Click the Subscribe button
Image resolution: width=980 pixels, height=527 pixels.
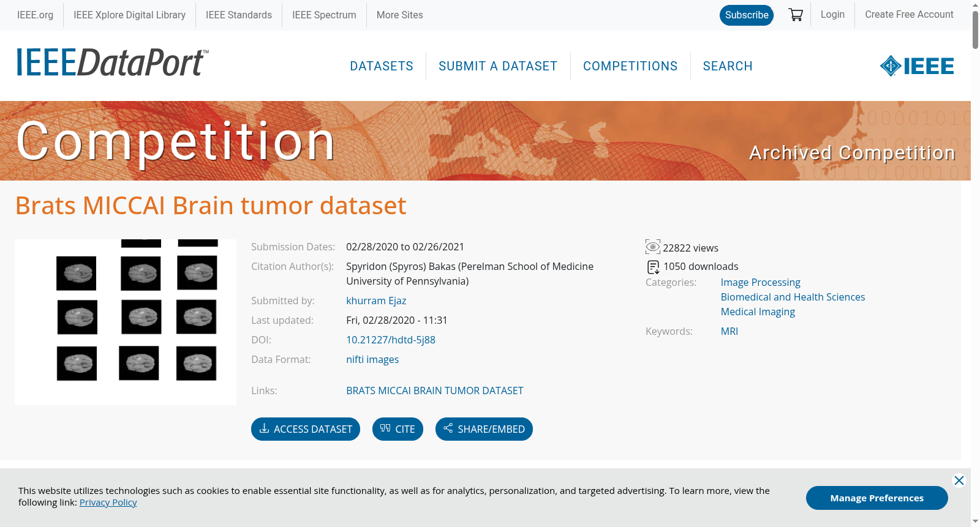(x=747, y=15)
